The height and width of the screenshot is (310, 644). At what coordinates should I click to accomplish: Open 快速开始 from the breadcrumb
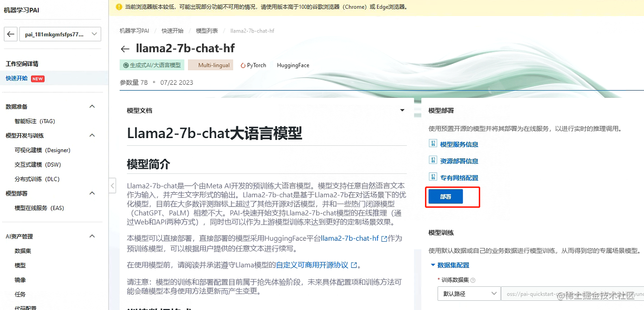pos(173,30)
